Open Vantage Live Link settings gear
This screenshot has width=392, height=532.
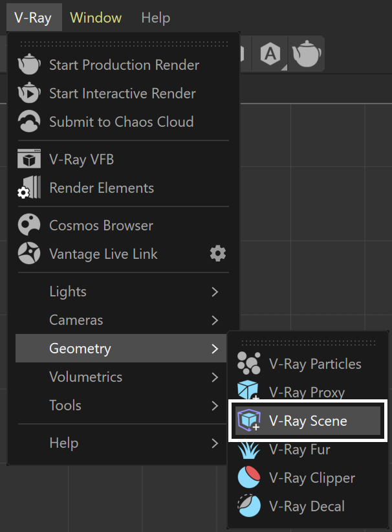tap(218, 254)
